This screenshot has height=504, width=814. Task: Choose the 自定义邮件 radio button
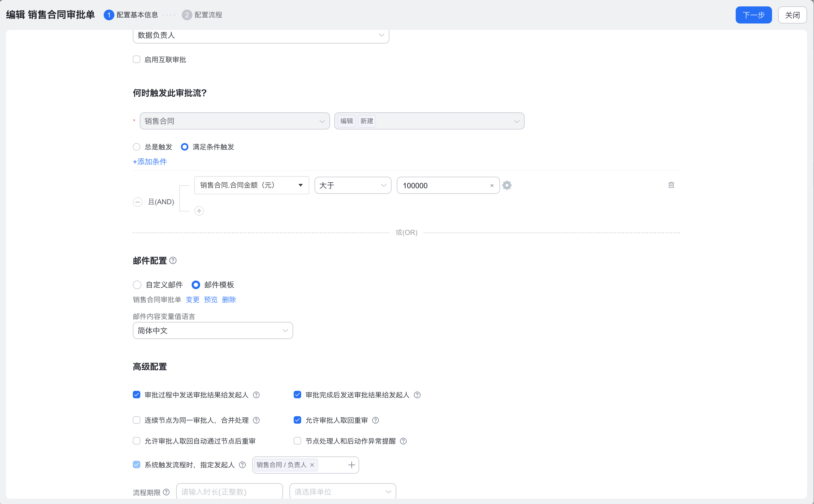coord(137,285)
